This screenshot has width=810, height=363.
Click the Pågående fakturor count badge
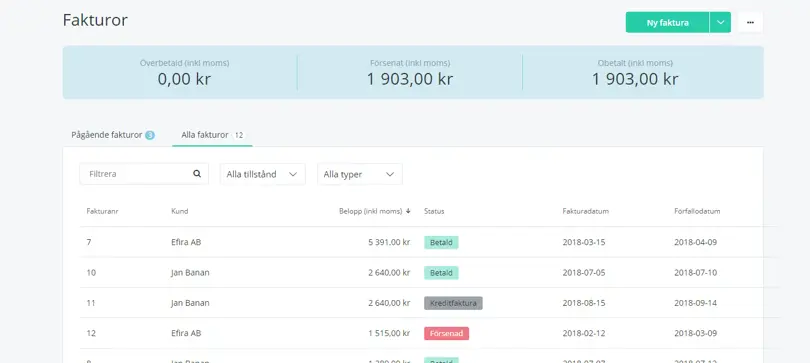(x=150, y=135)
